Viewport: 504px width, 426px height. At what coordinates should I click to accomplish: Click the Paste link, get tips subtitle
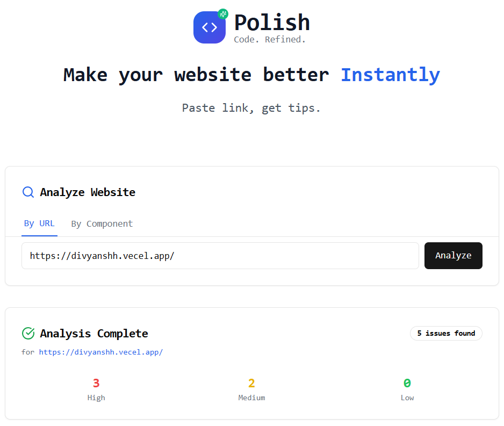click(251, 108)
